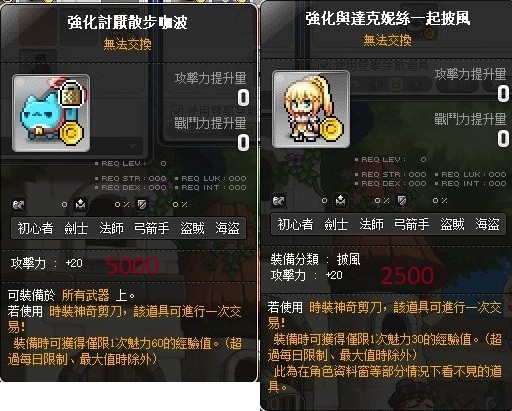This screenshot has width=512, height=411.
Task: Select 海盜 job in right tooltip
Action: [488, 224]
